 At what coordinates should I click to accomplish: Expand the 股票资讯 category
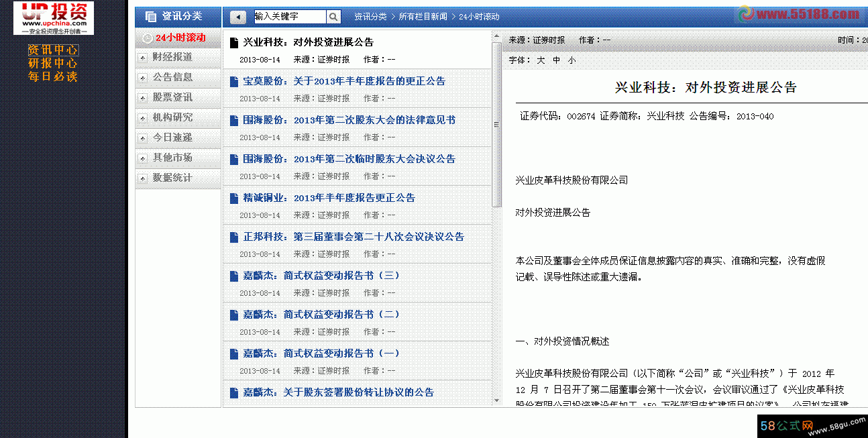142,98
